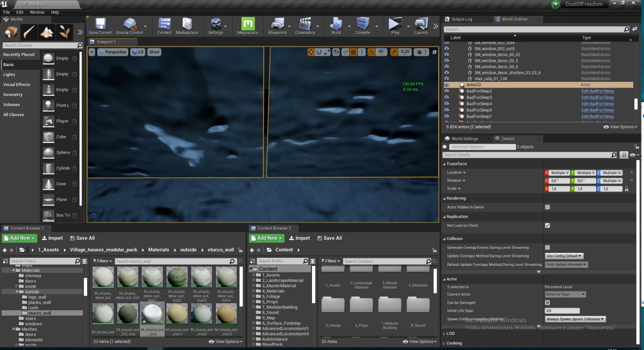Click viewport Lit view mode button
Viewport: 644px width, 350px height.
(x=137, y=52)
